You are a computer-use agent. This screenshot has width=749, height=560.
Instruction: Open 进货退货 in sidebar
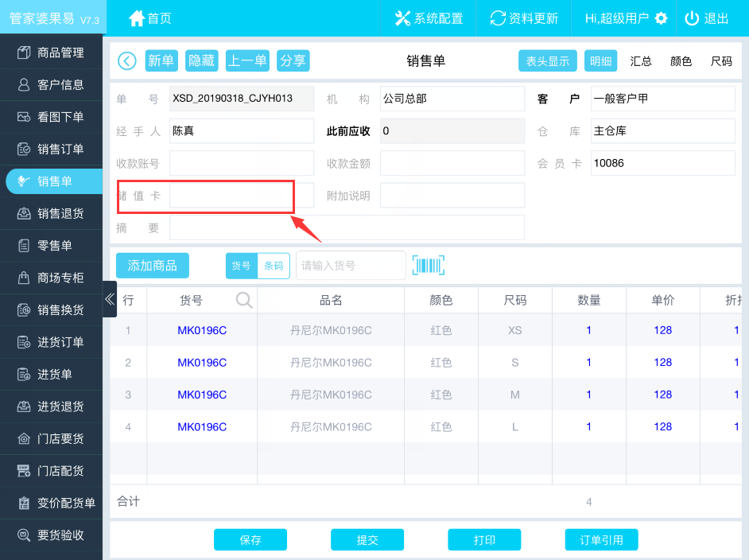(x=52, y=406)
